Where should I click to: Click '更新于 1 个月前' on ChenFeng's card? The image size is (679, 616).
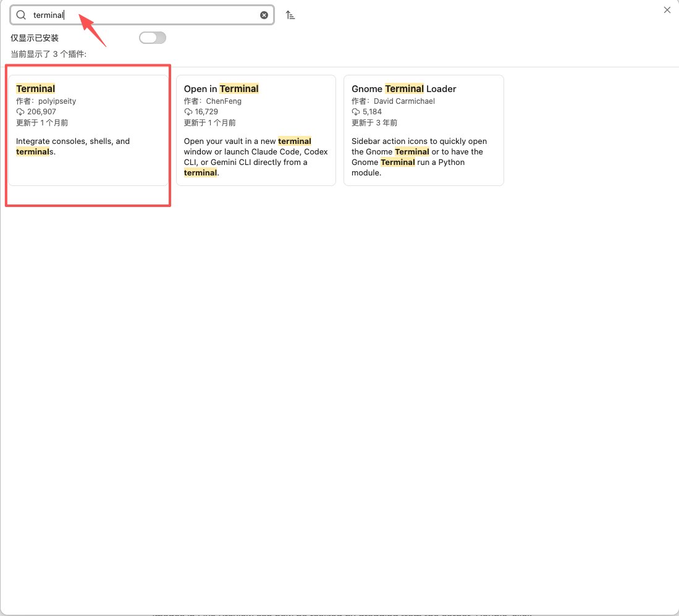[209, 122]
